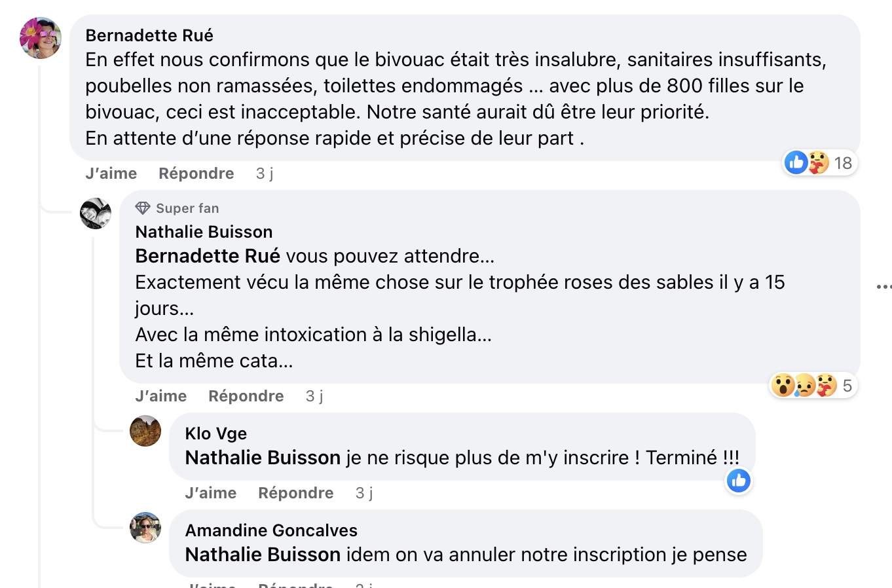Click the Super fan diamond badge icon
This screenshot has width=892, height=588.
(143, 208)
